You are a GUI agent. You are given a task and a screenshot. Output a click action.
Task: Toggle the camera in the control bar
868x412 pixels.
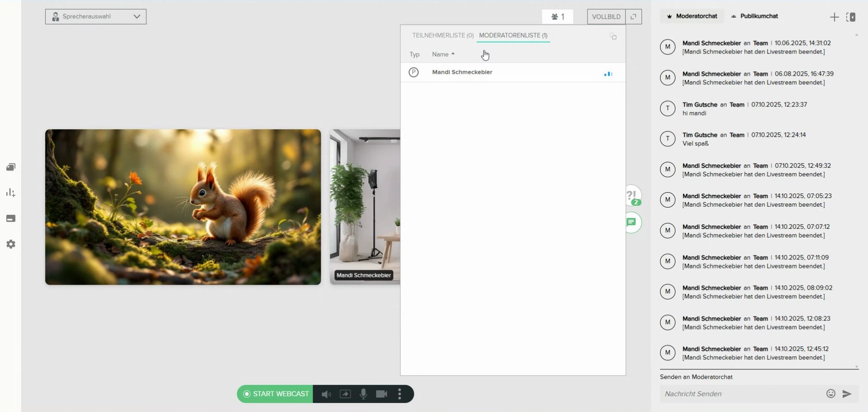pos(381,394)
